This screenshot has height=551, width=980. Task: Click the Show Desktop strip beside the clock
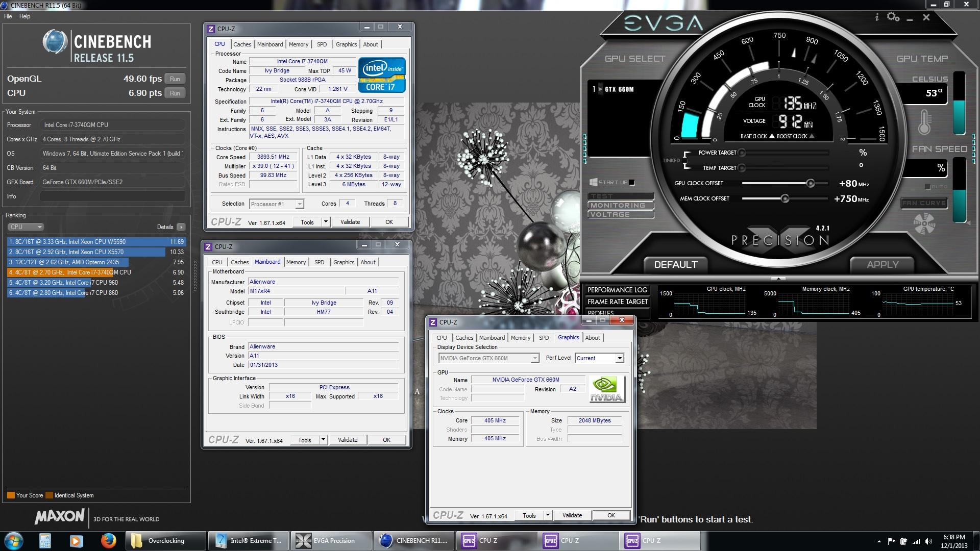[976, 541]
